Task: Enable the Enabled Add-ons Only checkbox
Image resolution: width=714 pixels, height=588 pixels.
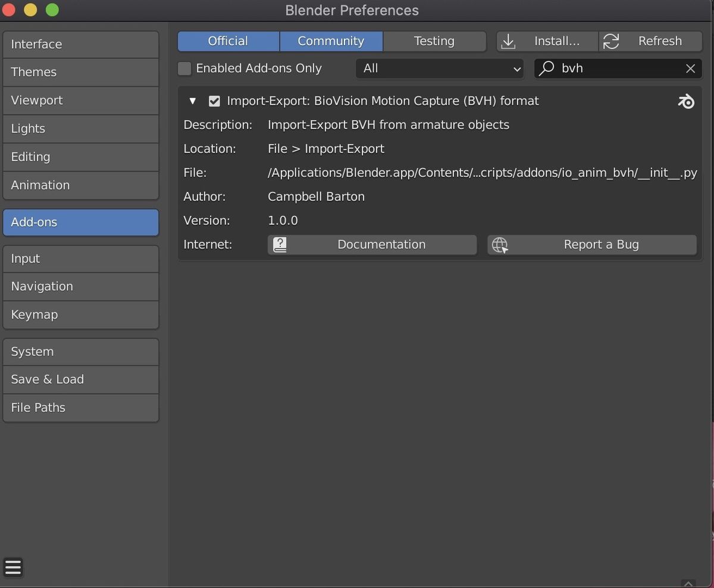Action: 184,68
